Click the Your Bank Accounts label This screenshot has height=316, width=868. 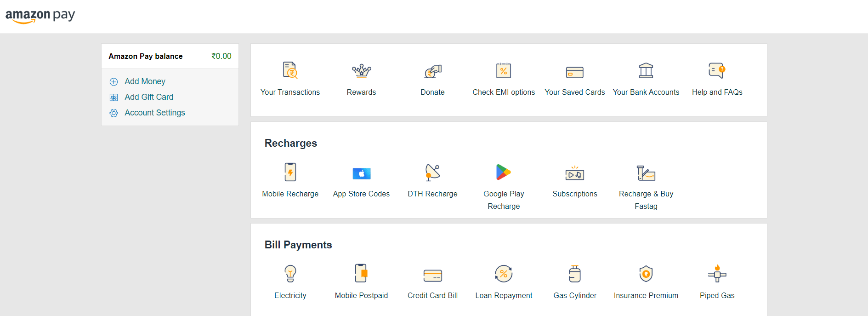(x=646, y=92)
